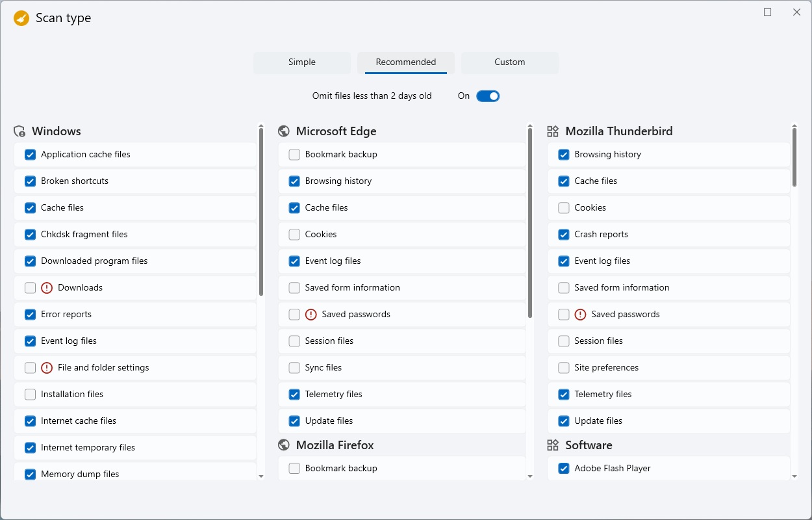The image size is (812, 520).
Task: Click warning icon beside Thunderbird Saved passwords
Action: [580, 315]
